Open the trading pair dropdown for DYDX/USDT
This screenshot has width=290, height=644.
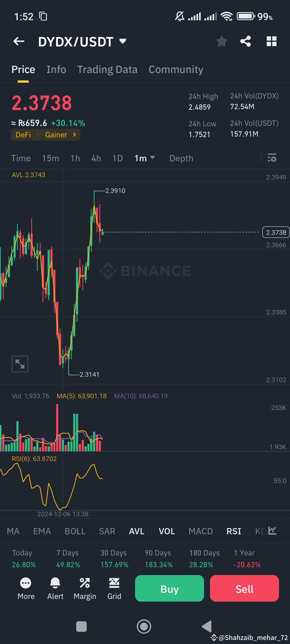[122, 41]
